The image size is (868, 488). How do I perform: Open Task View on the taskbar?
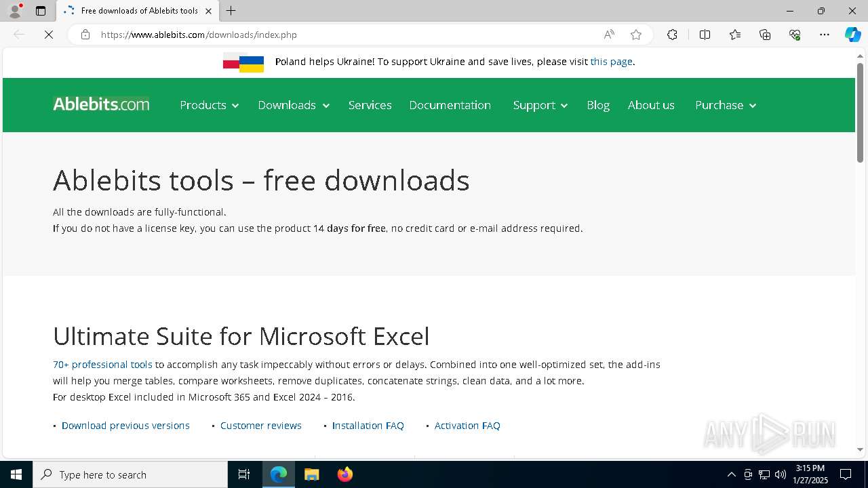click(x=244, y=474)
